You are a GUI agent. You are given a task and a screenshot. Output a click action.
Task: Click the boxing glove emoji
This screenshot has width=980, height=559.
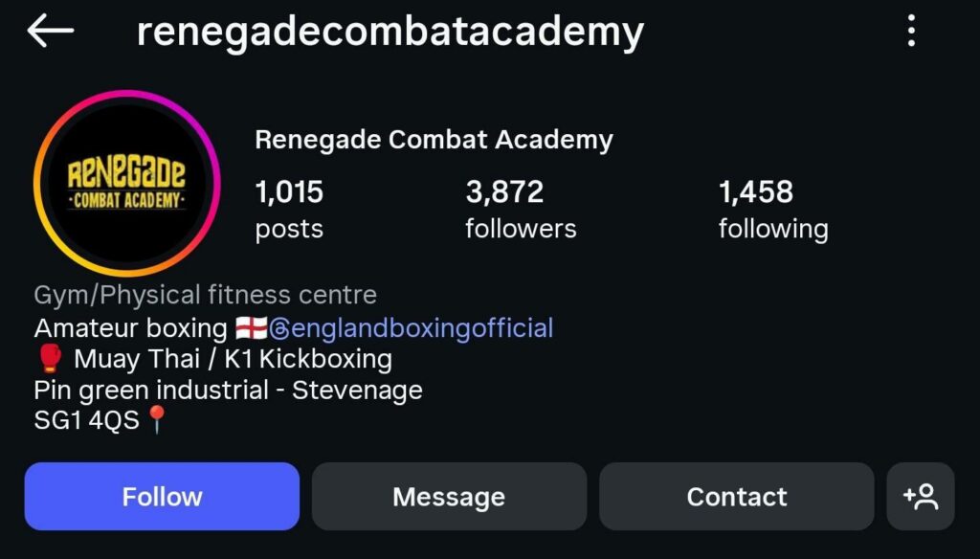pos(50,359)
